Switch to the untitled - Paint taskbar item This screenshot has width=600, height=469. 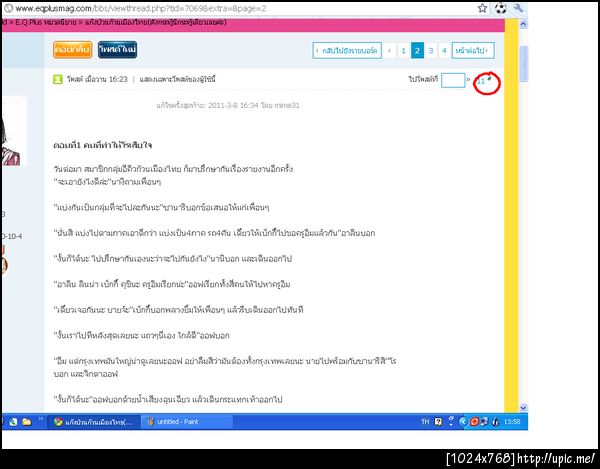pyautogui.click(x=188, y=422)
